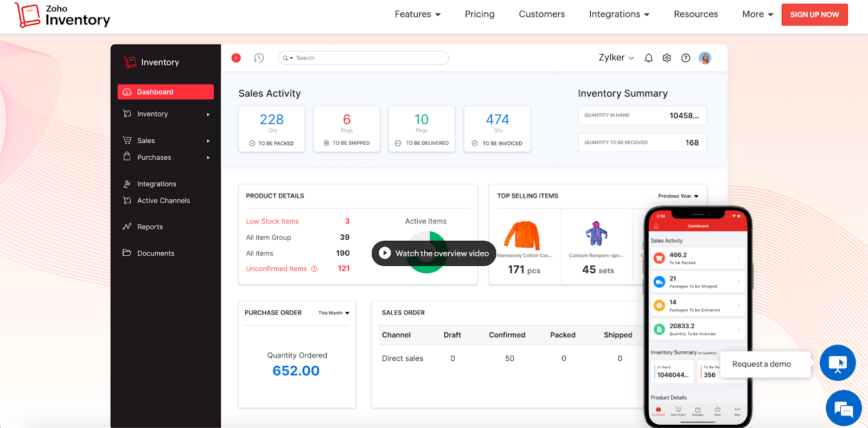This screenshot has height=428, width=868.
Task: Click Packages To be Delivered icon on phone
Action: pos(659,305)
